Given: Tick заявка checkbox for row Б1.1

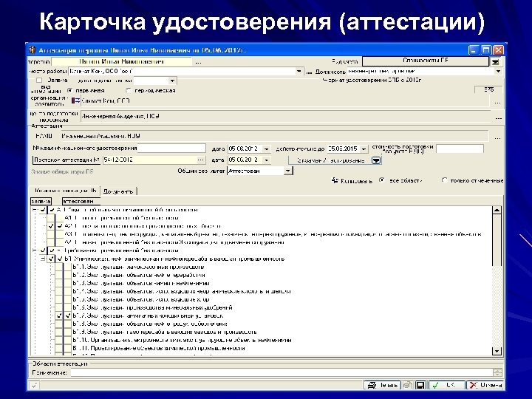Looking at the screenshot, I should (x=59, y=267).
